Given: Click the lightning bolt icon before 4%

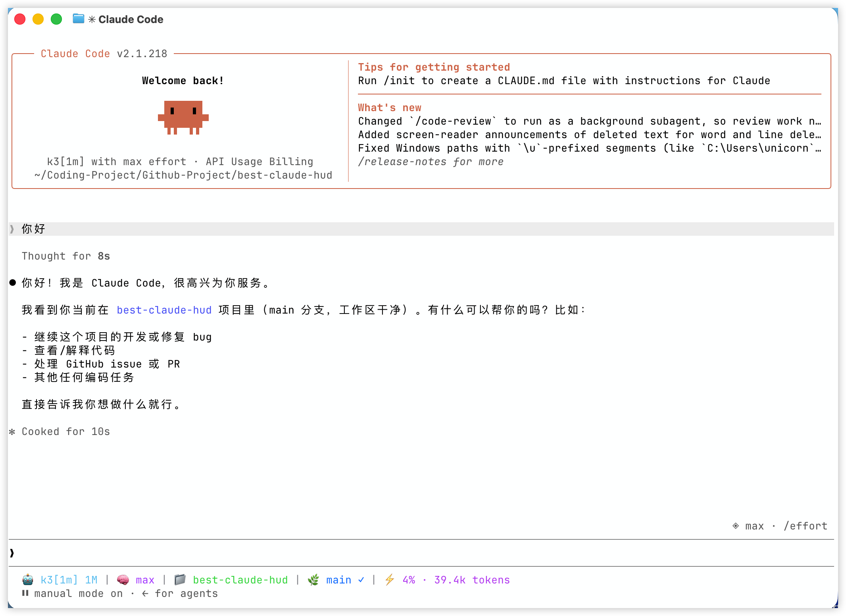Looking at the screenshot, I should [x=390, y=580].
